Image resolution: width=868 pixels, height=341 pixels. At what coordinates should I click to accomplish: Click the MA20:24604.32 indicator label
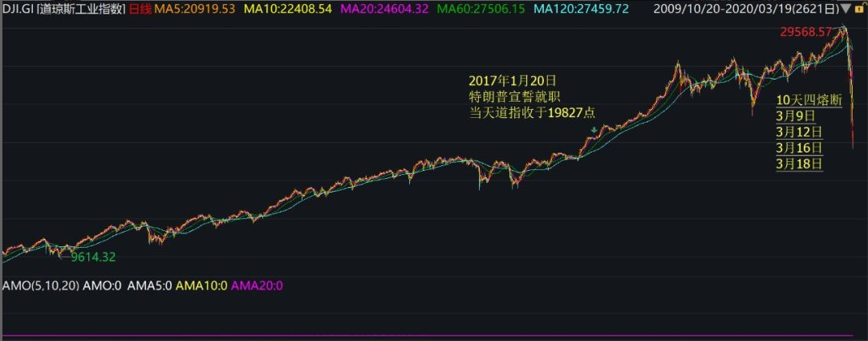pos(384,9)
